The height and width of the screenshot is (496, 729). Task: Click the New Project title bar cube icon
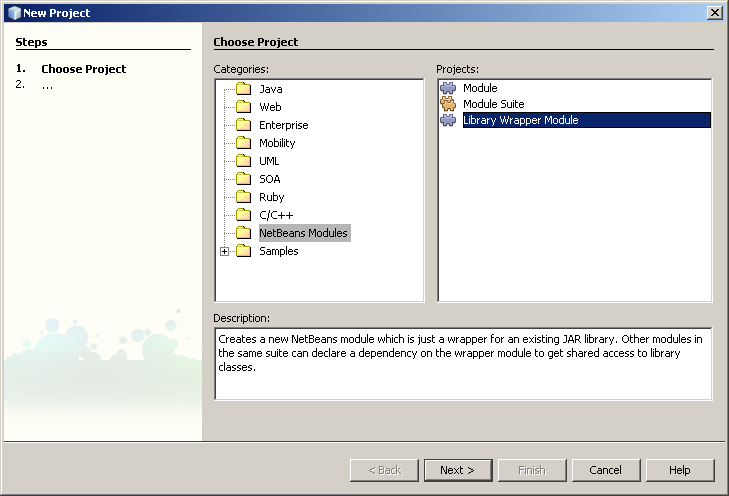[14, 13]
